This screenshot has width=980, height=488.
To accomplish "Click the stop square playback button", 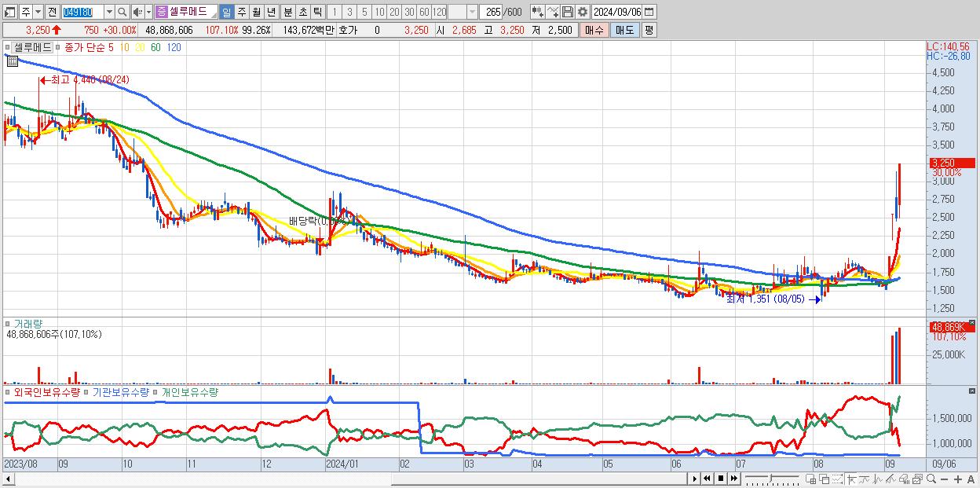I will point(721,479).
